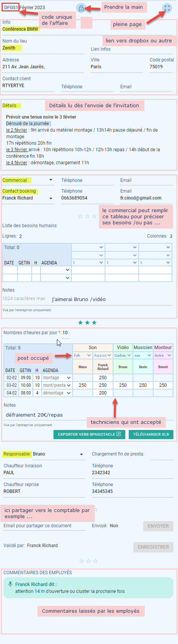Open the Cadreu position dropdown under Vidéo
This screenshot has width=178, height=644.
coord(123,355)
